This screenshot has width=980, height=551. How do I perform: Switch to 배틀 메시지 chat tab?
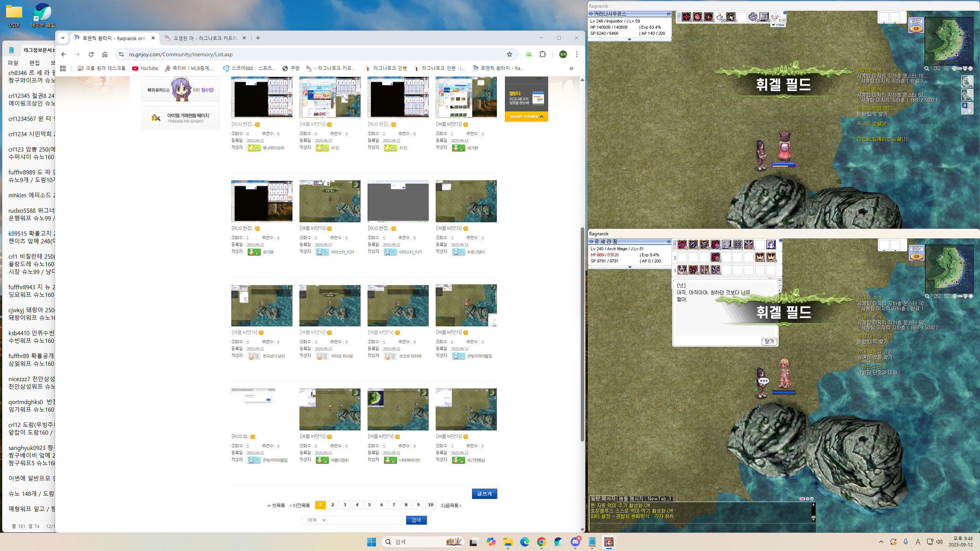[x=630, y=499]
